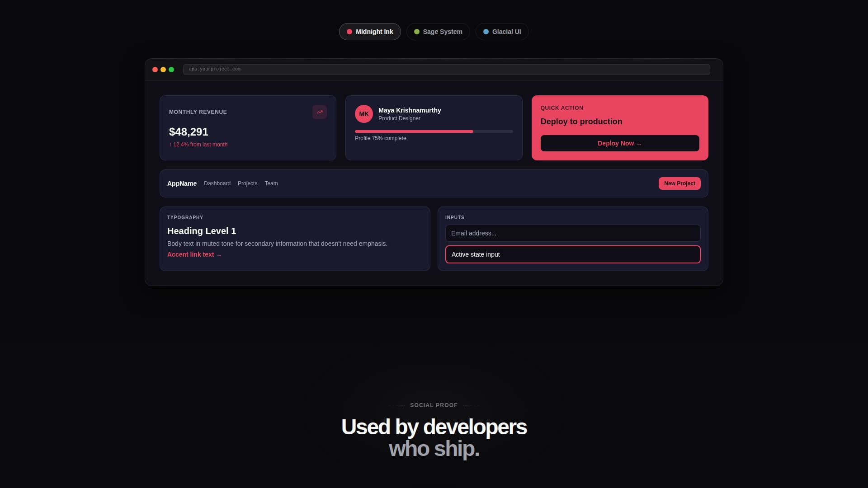Click the 12.4% from last month text

pos(198,145)
